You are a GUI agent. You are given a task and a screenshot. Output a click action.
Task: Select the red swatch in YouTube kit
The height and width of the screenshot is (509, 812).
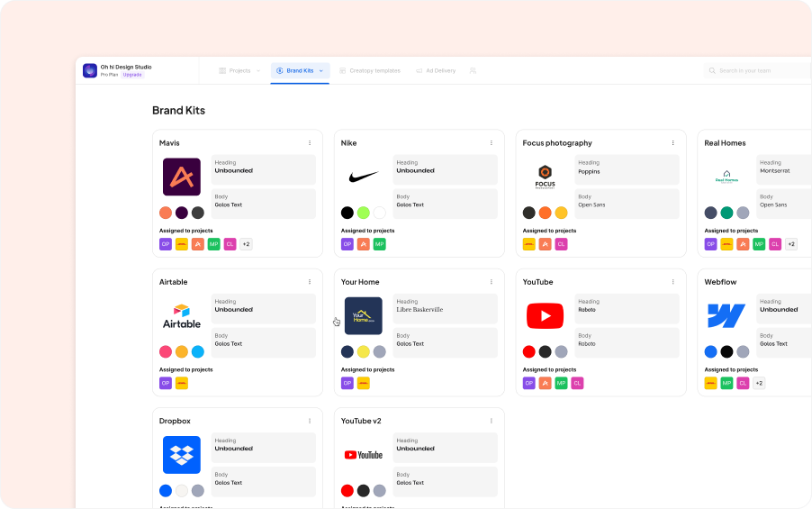pos(528,352)
